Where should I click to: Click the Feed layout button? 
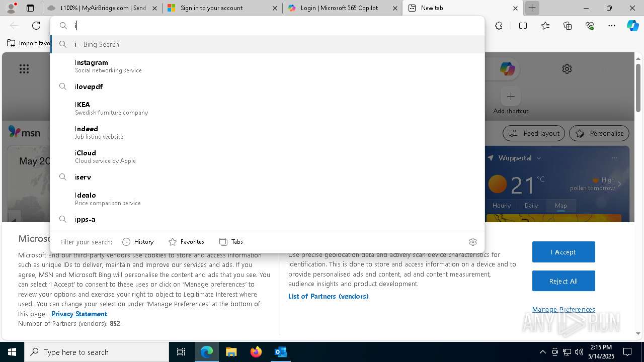(534, 133)
